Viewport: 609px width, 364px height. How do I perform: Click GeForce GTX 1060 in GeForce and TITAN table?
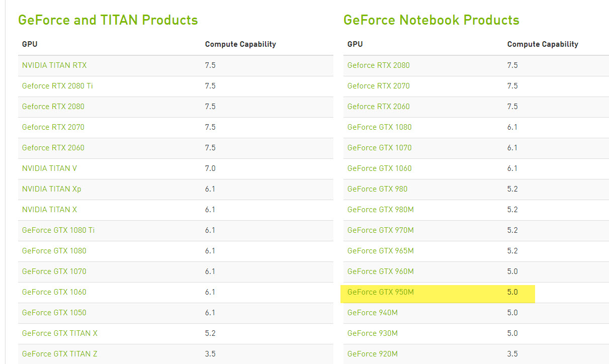pyautogui.click(x=54, y=292)
